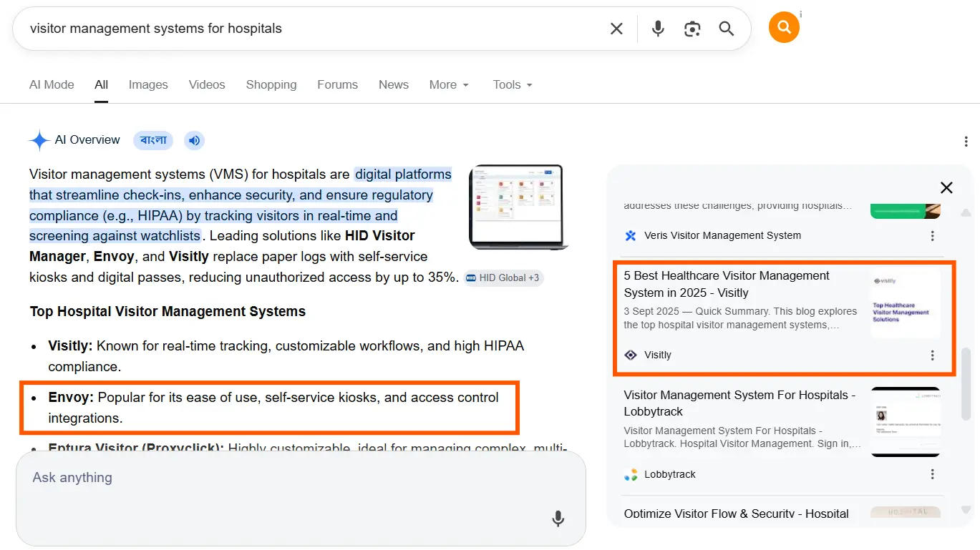This screenshot has width=980, height=550.
Task: Open options for Veris Visitor Management System source
Action: (x=932, y=236)
